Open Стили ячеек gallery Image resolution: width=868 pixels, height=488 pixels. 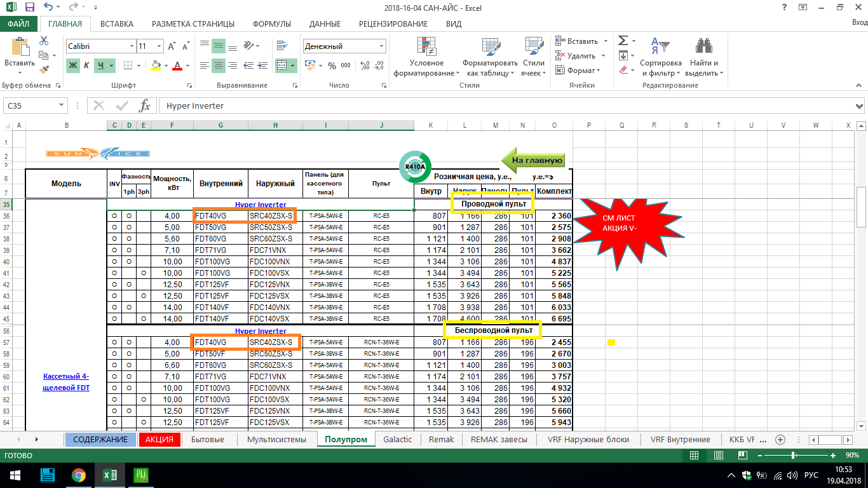point(534,57)
